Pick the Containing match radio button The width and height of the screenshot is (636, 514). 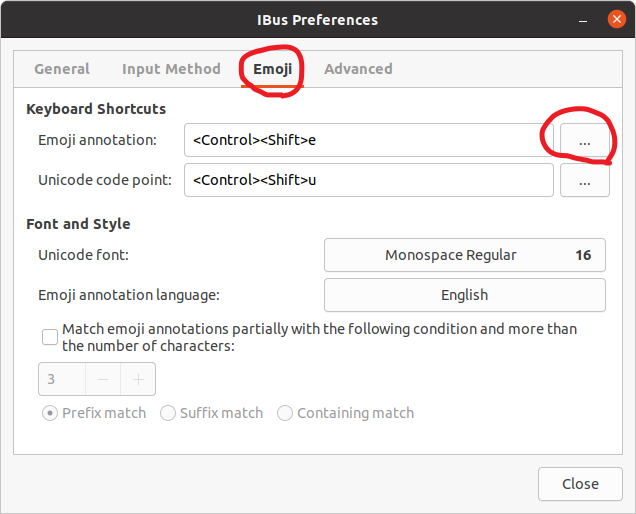point(285,413)
